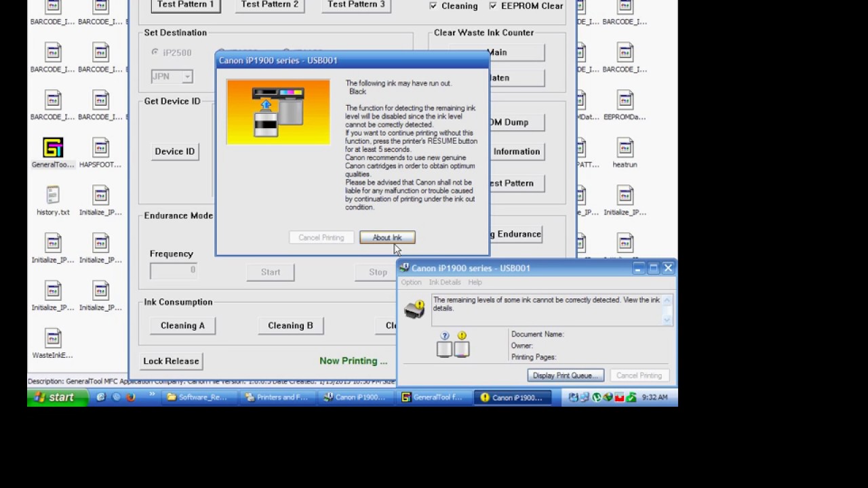Click the printer warning icon in status monitor
This screenshot has height=488, width=868.
[x=414, y=310]
